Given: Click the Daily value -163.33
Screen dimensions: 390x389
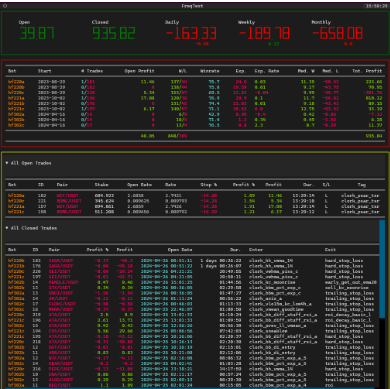Looking at the screenshot, I should [x=191, y=33].
